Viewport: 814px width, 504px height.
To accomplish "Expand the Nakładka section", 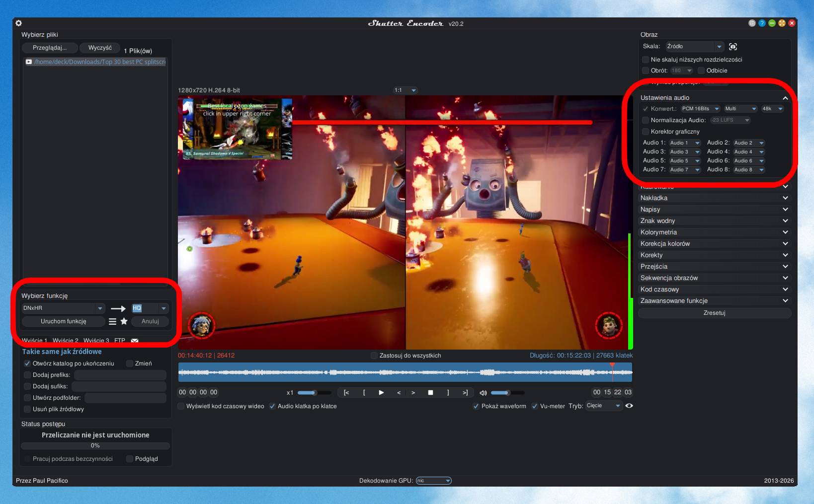I will click(x=714, y=198).
